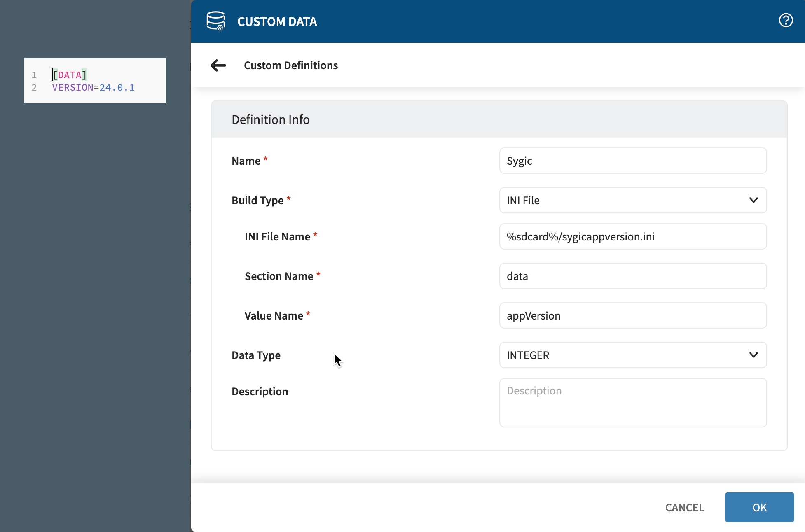Click the VERSION=24.0.1 code line
Image resolution: width=805 pixels, height=532 pixels.
(93, 87)
